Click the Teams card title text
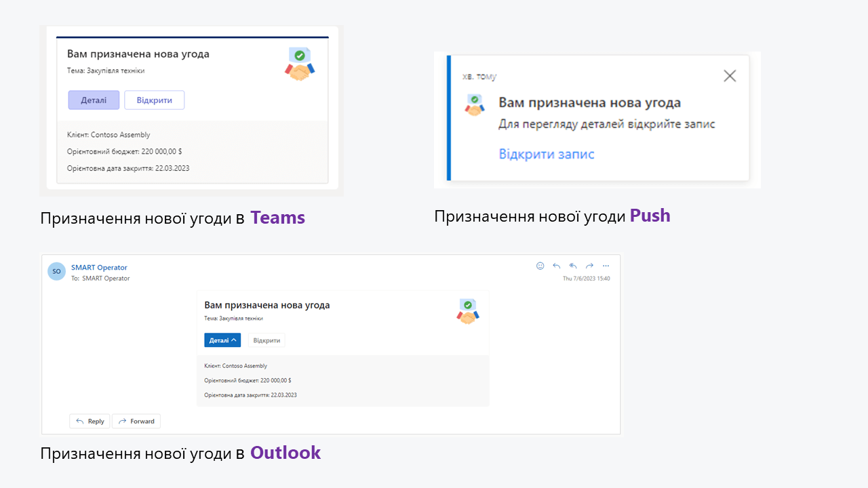This screenshot has height=488, width=868. (x=138, y=54)
